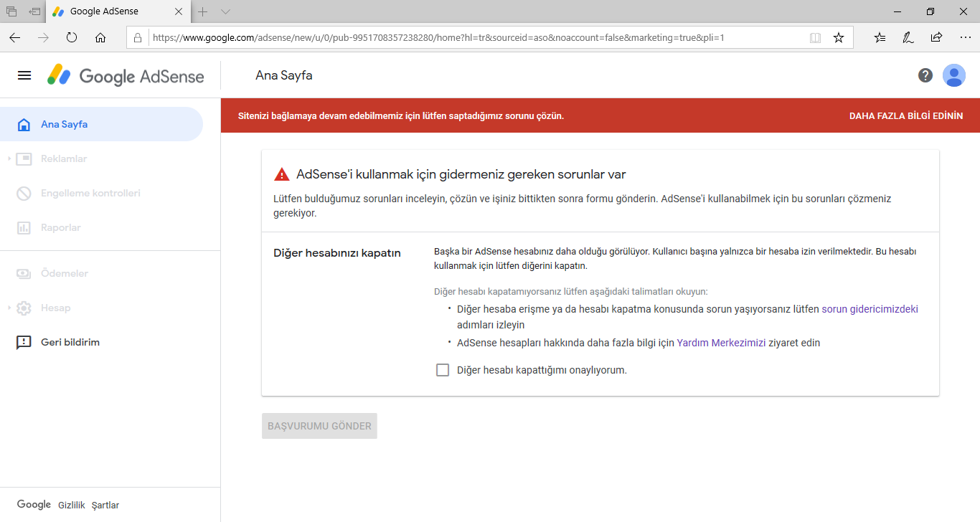The width and height of the screenshot is (980, 522).
Task: Go forward in browser history
Action: point(43,38)
